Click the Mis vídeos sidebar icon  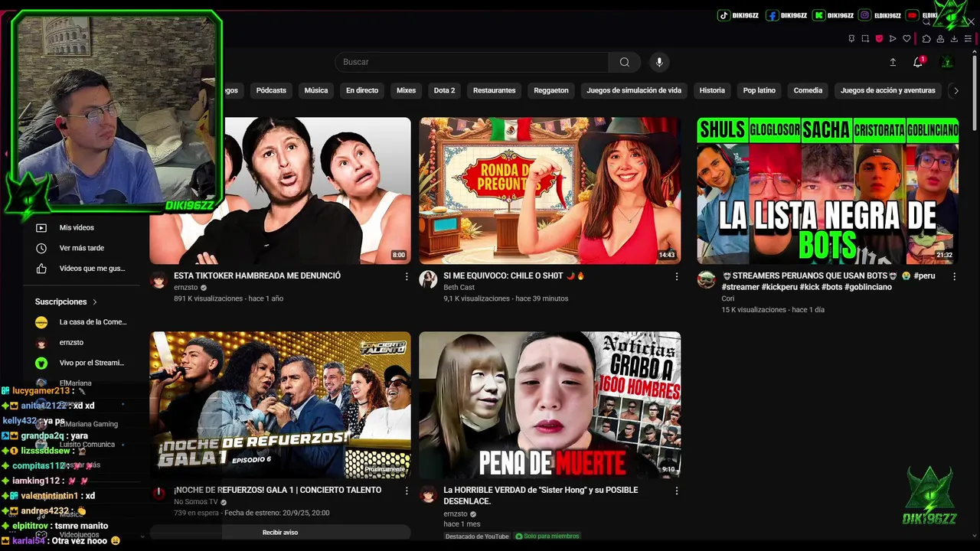pos(41,227)
